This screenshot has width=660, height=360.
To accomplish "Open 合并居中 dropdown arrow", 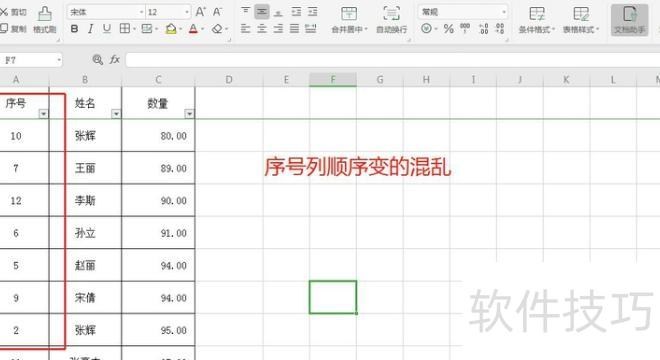I will coord(366,29).
